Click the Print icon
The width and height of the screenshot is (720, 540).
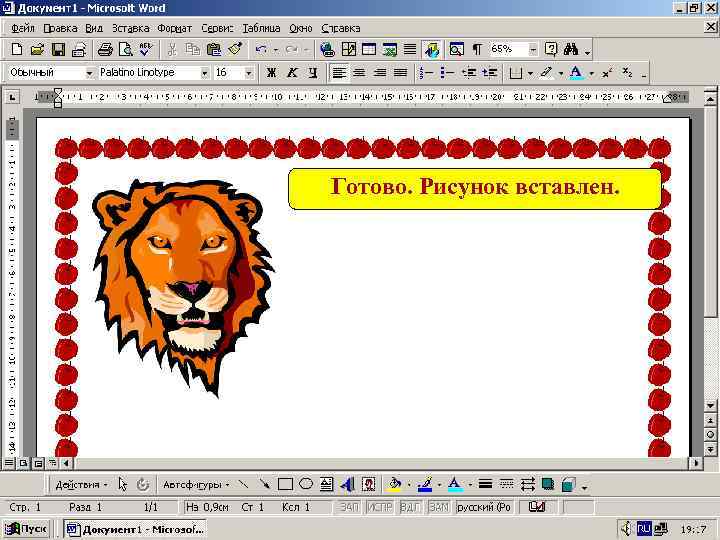[105, 49]
